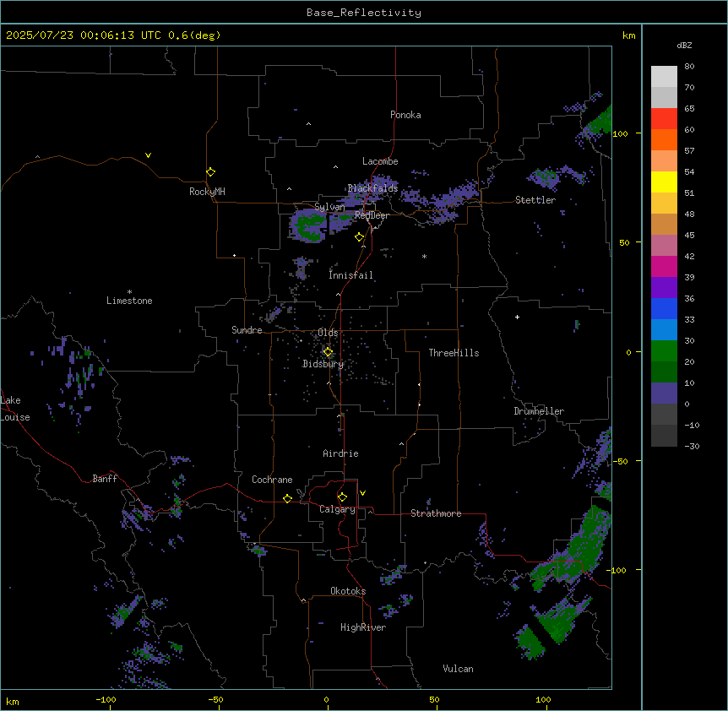728x711 pixels.
Task: Click the yellow km label at bottom left
Action: click(x=13, y=702)
